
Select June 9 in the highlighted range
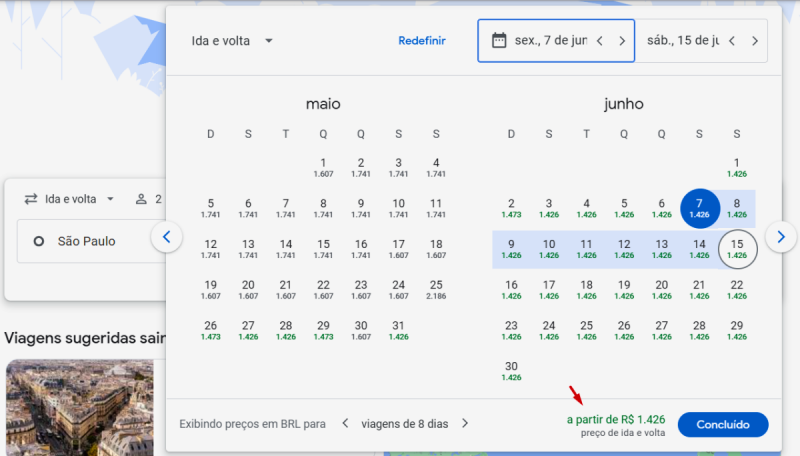click(x=511, y=249)
